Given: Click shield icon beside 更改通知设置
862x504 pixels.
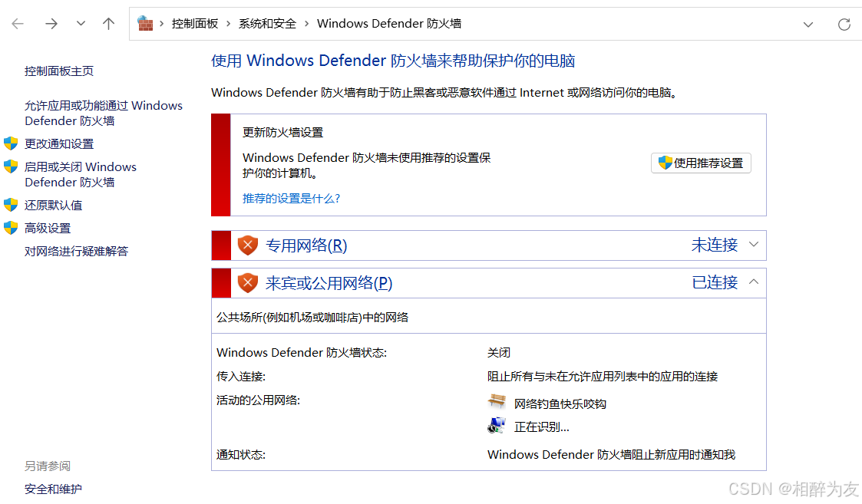Looking at the screenshot, I should (11, 143).
